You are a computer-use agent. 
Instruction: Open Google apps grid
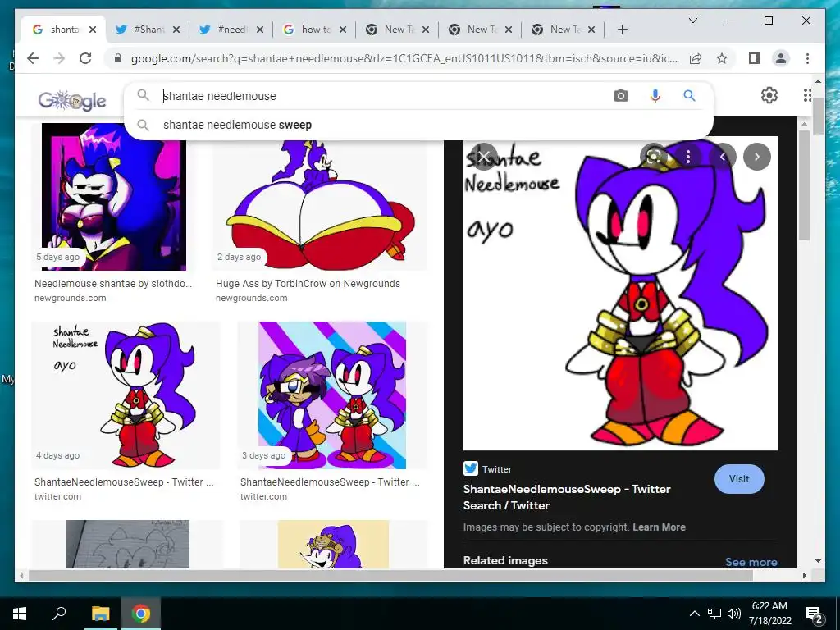(807, 95)
